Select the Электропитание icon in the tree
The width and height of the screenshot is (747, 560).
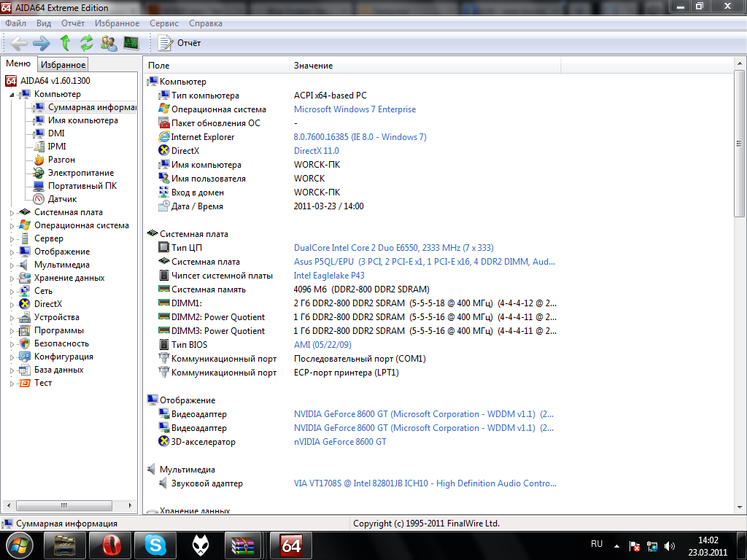click(x=39, y=173)
